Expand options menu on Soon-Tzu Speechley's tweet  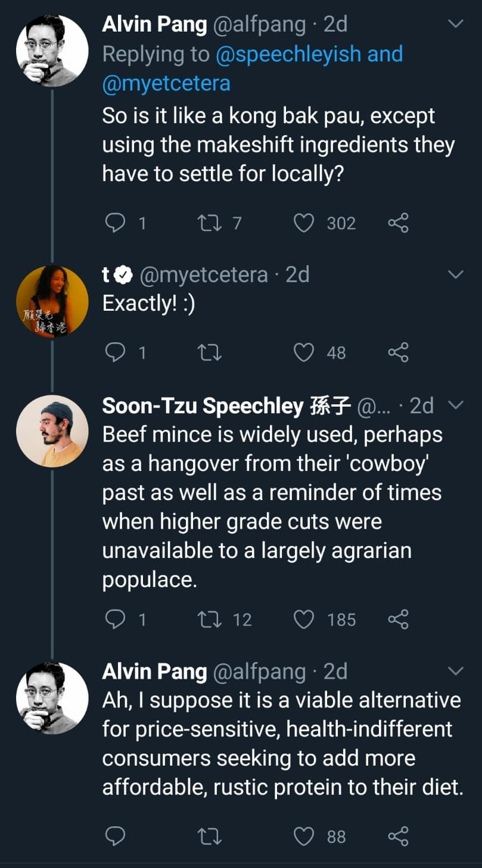click(455, 406)
